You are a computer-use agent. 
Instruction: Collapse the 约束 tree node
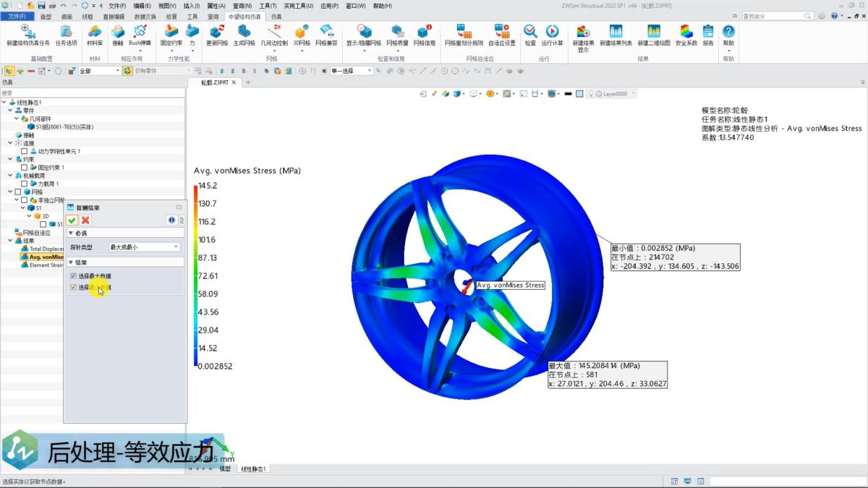pos(10,159)
